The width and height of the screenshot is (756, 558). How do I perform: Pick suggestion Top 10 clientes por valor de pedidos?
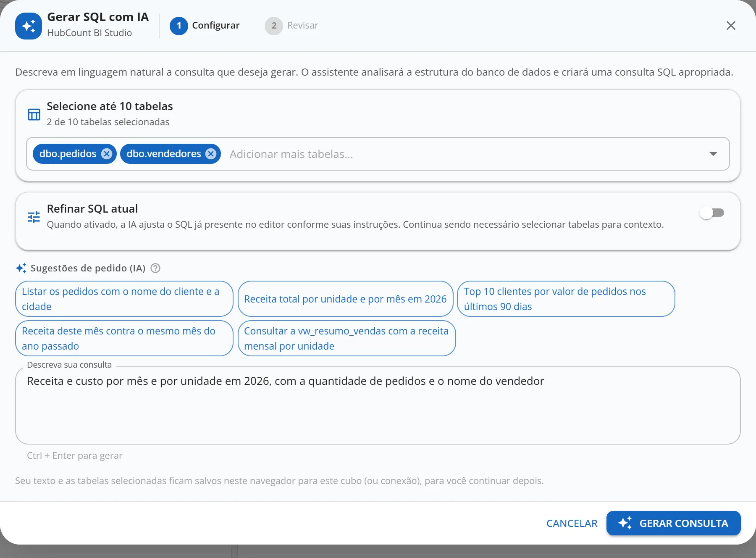click(566, 299)
